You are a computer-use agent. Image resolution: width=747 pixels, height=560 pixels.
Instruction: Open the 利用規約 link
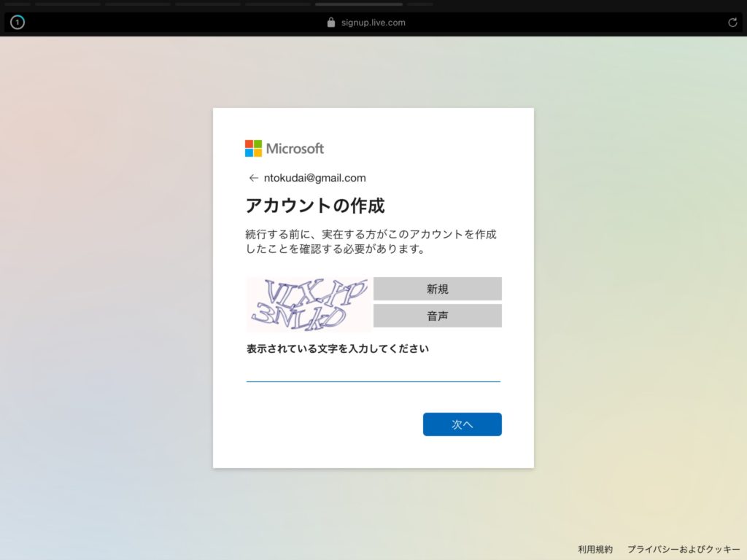(x=595, y=549)
